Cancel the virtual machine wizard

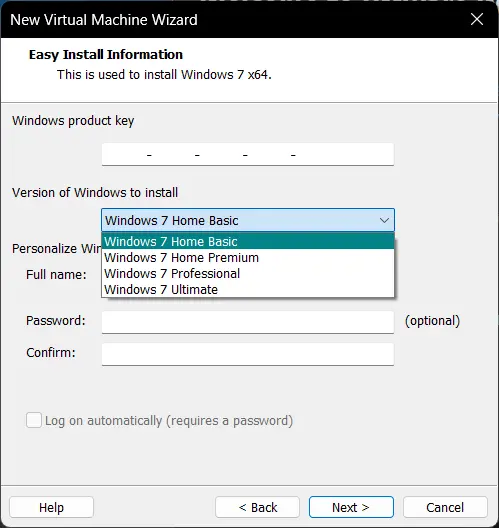click(445, 507)
